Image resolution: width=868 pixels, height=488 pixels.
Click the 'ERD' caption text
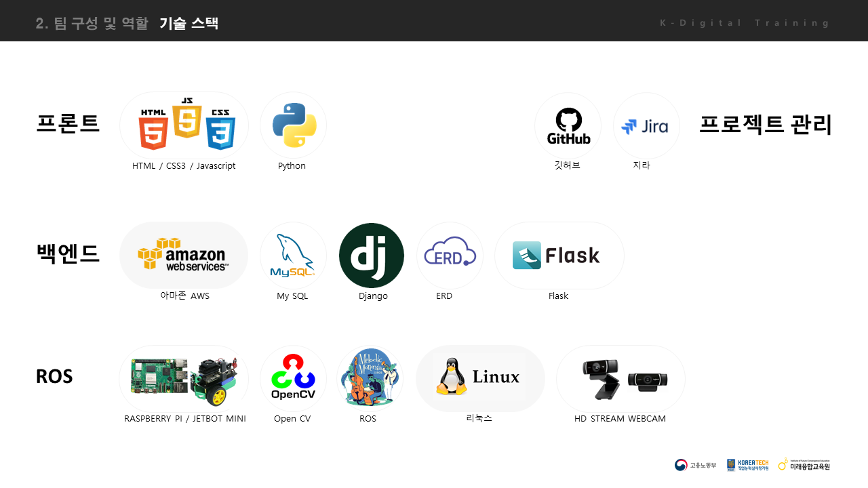coord(444,296)
